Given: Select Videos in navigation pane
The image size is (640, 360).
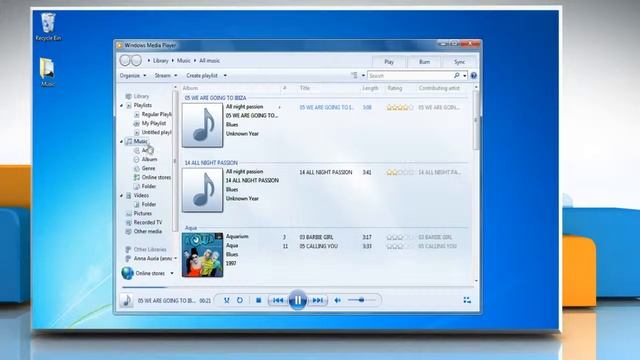Looking at the screenshot, I should (141, 196).
